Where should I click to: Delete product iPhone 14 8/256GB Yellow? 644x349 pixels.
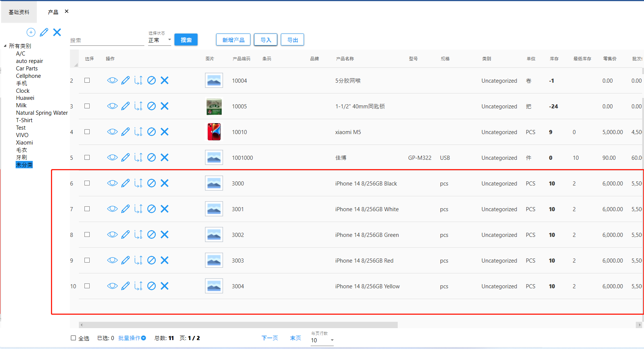click(x=164, y=286)
